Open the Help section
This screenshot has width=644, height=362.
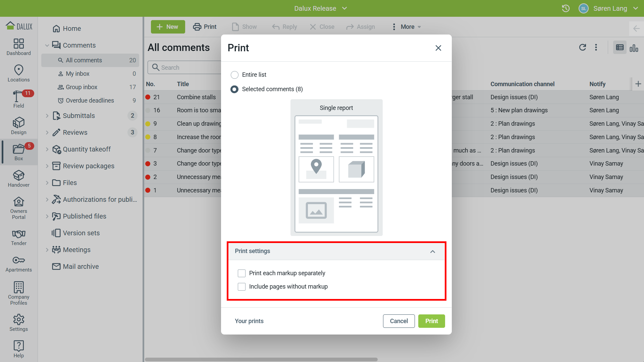pyautogui.click(x=19, y=349)
